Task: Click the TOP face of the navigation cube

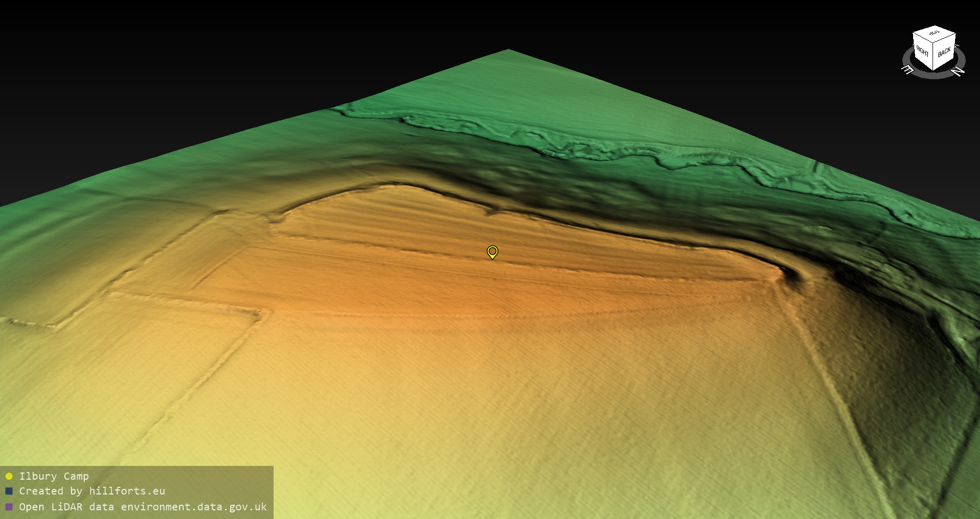Action: [934, 34]
